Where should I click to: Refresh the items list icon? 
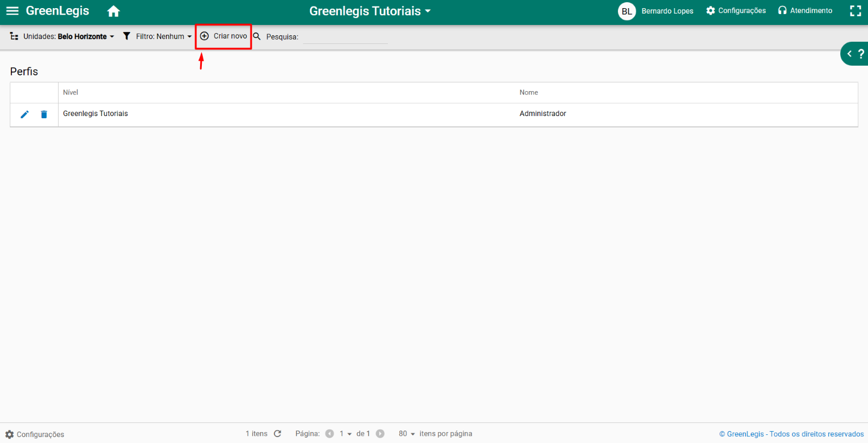(278, 434)
